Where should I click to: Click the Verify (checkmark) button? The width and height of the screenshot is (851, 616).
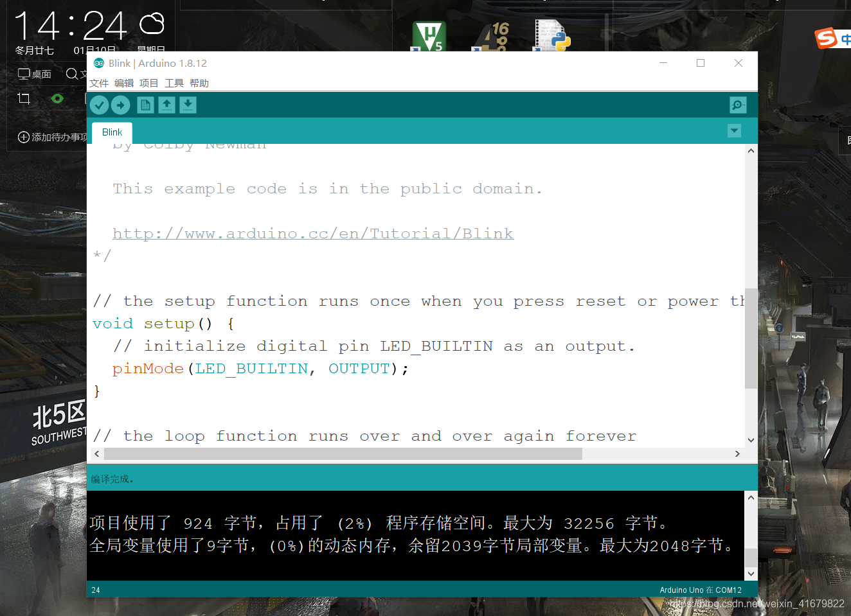click(99, 105)
